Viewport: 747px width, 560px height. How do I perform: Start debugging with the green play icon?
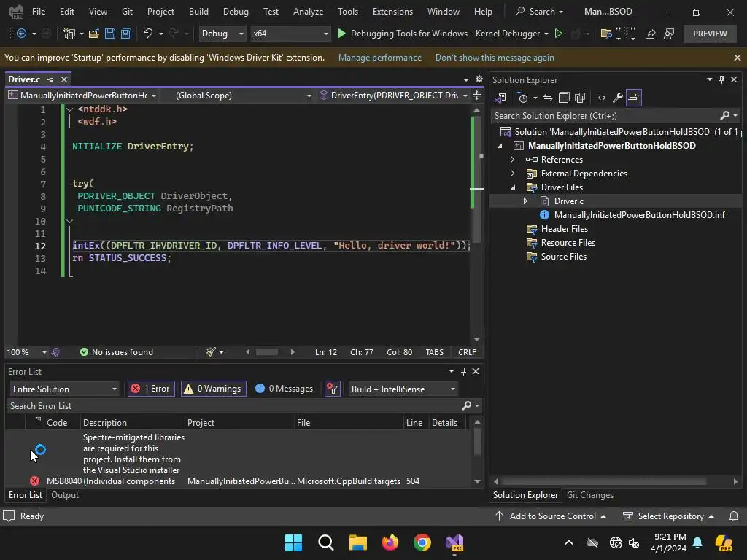pos(341,34)
